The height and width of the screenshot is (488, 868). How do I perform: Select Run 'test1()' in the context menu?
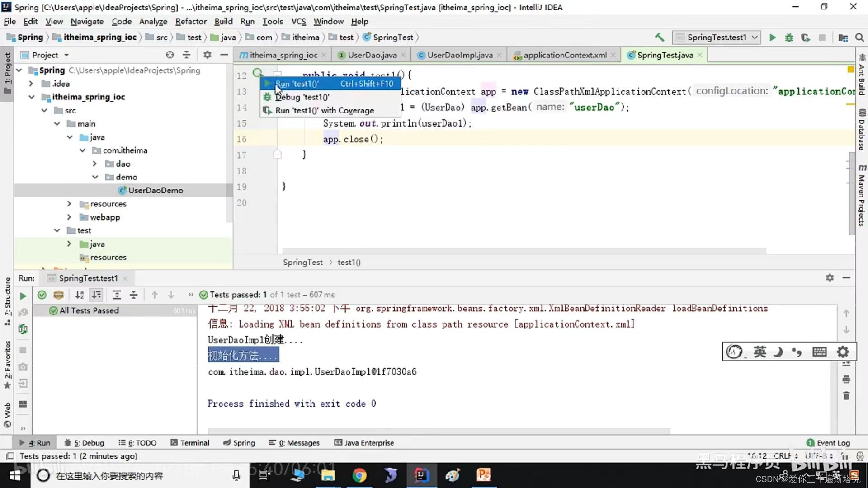(x=330, y=84)
